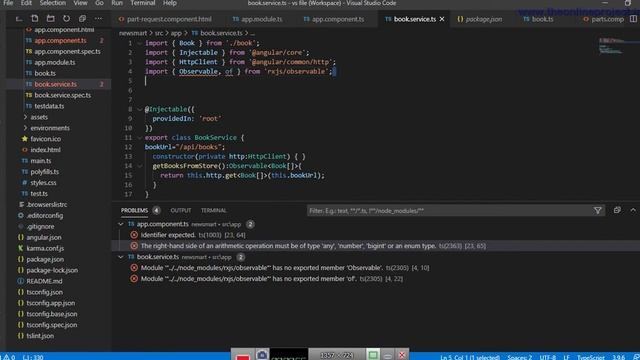Switch to part-request.component.html tab
Screen dimensions: 640x360
165,19
